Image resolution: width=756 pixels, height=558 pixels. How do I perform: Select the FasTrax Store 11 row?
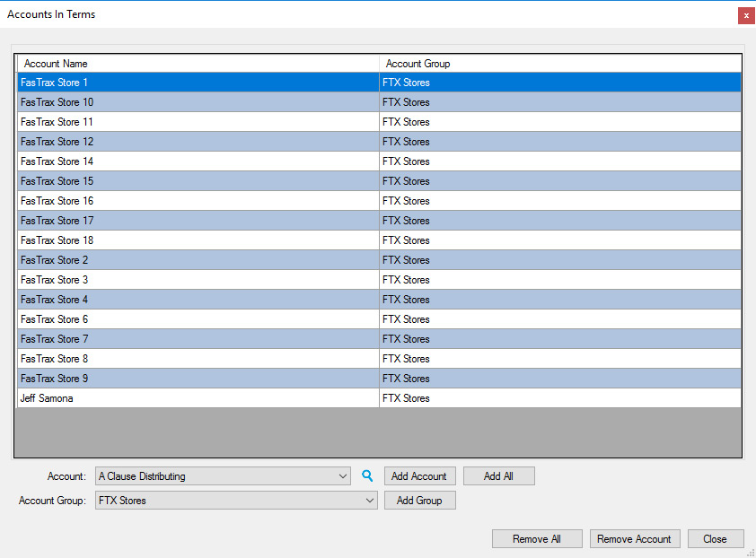tap(380, 122)
